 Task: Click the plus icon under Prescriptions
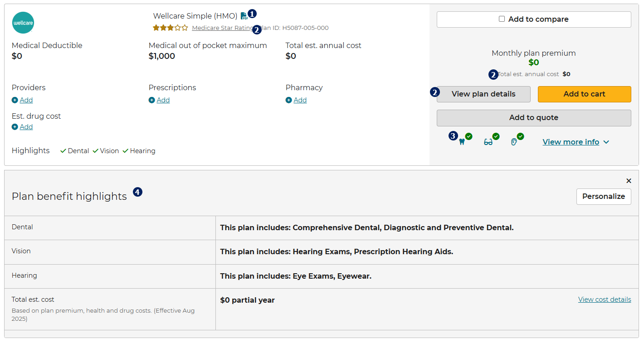(x=152, y=100)
